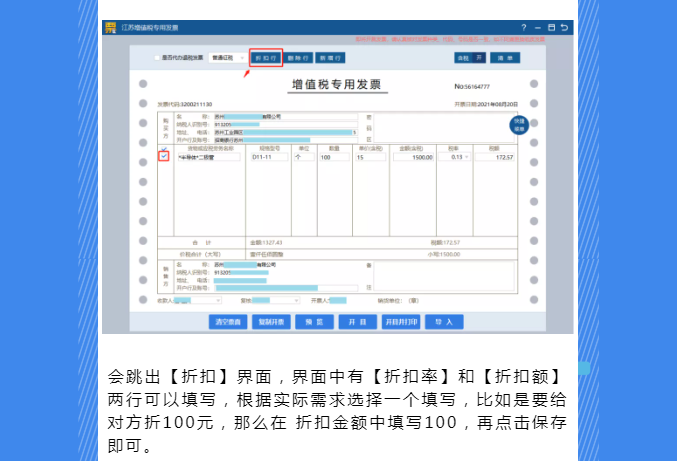Click the 导入 import button
The height and width of the screenshot is (461, 679).
(444, 322)
